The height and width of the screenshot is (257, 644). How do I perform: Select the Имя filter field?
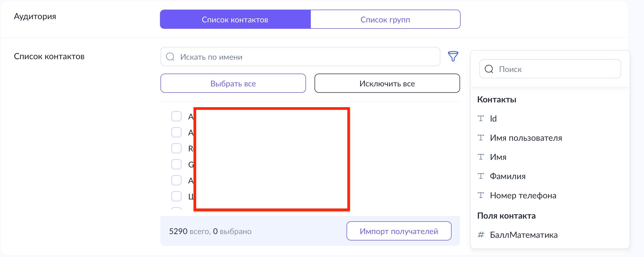(x=498, y=157)
